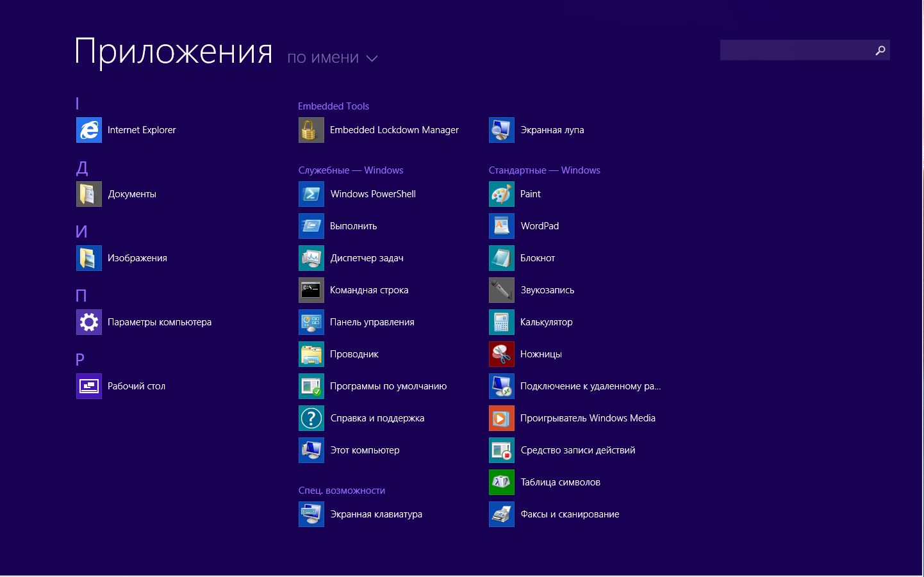
Task: Launch Проводник file explorer icon
Action: click(311, 354)
